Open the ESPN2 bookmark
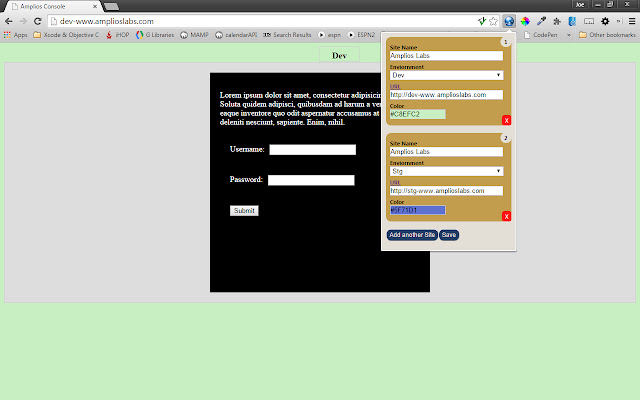Image resolution: width=640 pixels, height=400 pixels. click(x=361, y=35)
